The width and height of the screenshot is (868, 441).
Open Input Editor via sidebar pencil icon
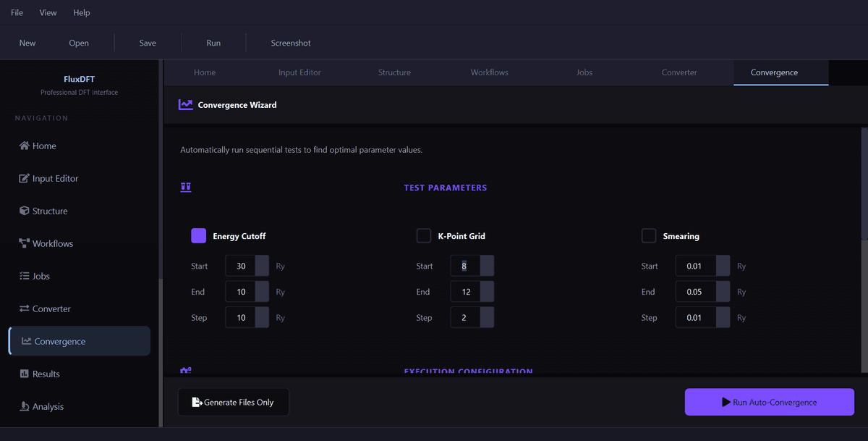tap(25, 179)
